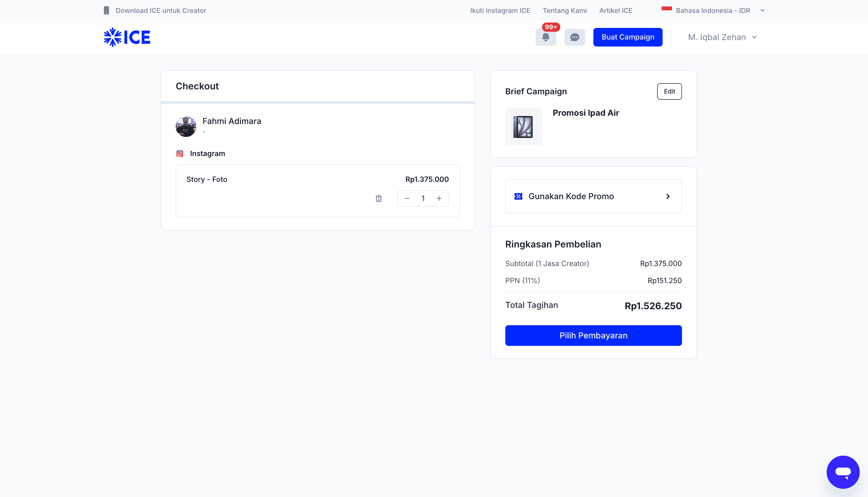868x497 pixels.
Task: Click the Story - Foto label
Action: click(206, 180)
